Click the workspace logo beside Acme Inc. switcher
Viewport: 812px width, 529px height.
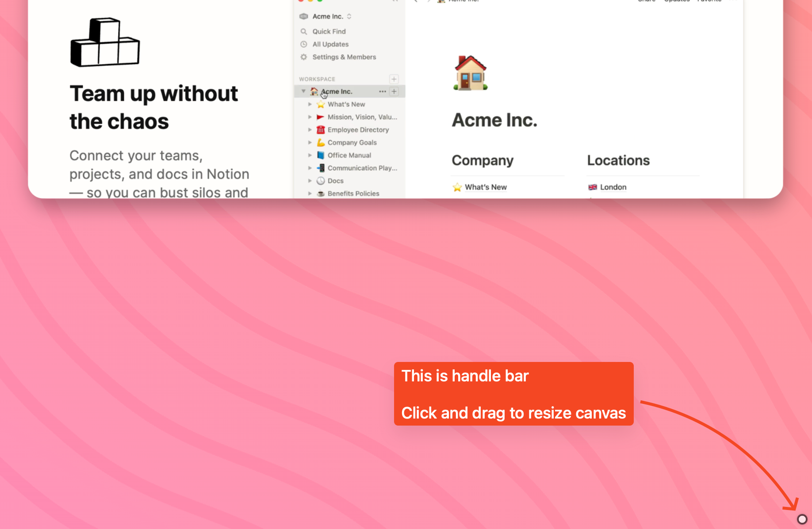tap(304, 16)
